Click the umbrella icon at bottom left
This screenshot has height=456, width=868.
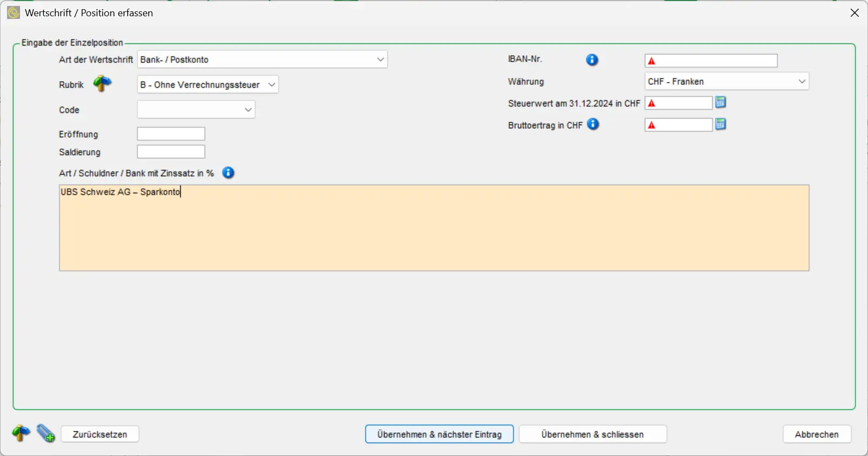tap(21, 433)
